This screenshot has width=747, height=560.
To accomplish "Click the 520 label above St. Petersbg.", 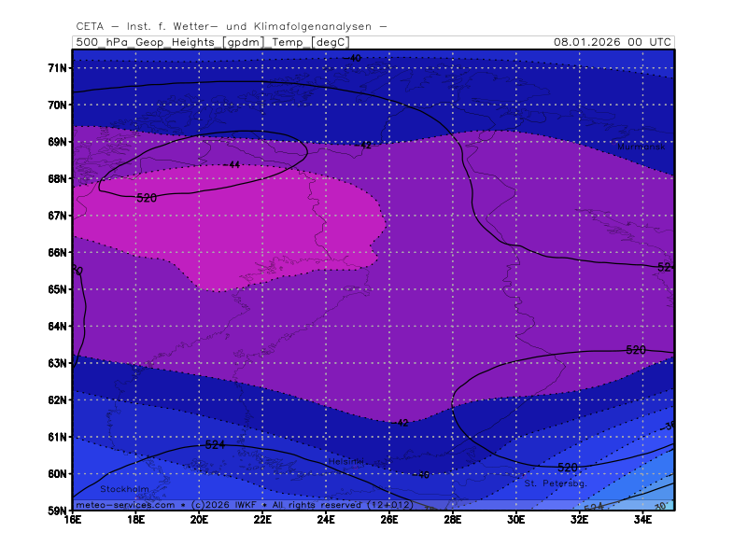I will (x=567, y=467).
